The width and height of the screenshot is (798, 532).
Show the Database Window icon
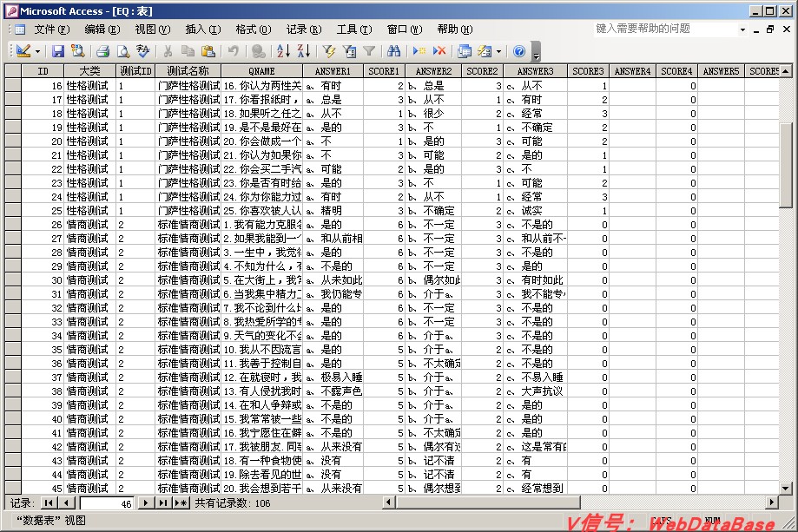point(465,51)
